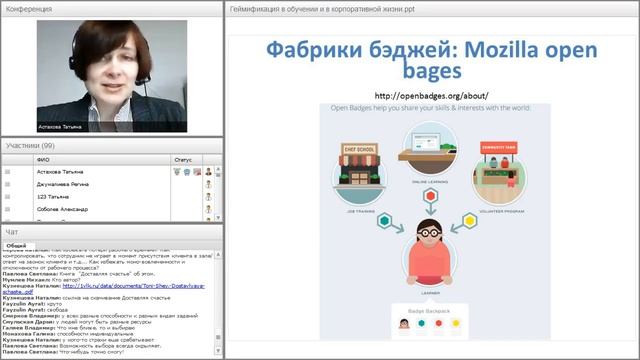
Task: Click the user avatar icon in Соболев Александр row
Action: point(209,209)
